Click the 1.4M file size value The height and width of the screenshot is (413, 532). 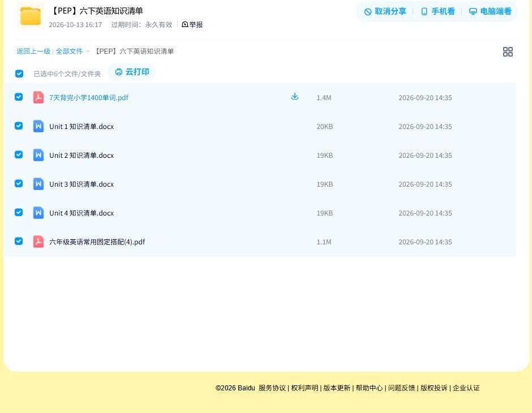[x=324, y=98]
